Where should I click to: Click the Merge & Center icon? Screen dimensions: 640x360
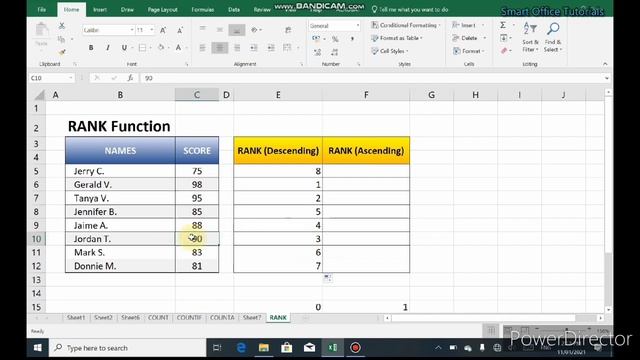[287, 48]
